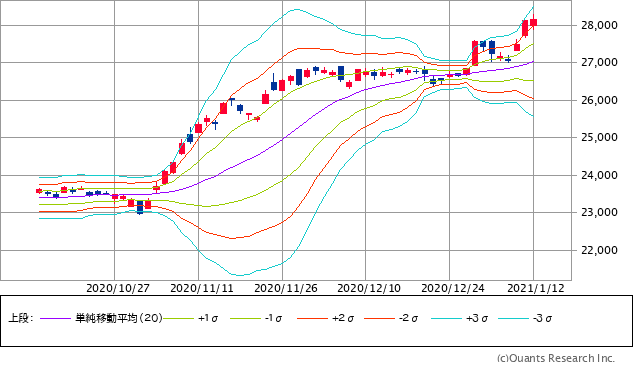Click the purple moving average legend line

tap(56, 319)
